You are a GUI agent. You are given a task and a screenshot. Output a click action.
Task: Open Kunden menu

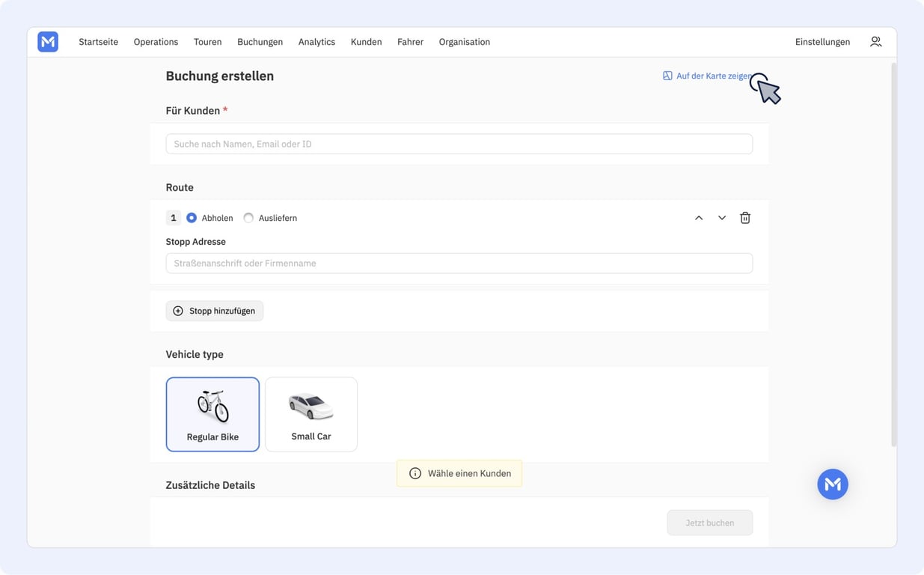click(366, 42)
